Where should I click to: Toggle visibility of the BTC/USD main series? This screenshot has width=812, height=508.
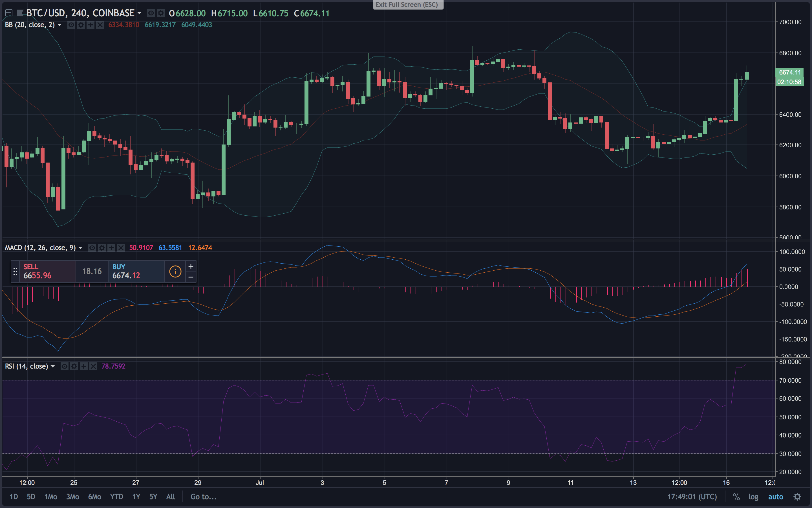pos(151,13)
